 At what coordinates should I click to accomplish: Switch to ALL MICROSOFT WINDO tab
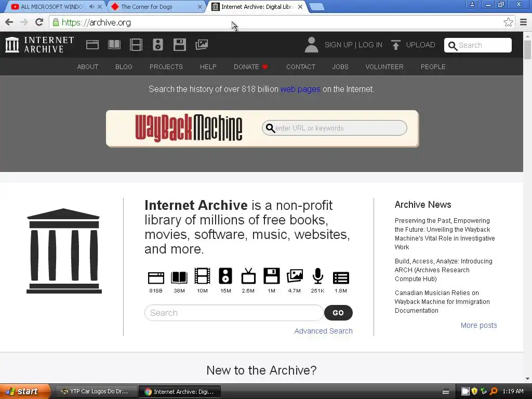pos(51,7)
